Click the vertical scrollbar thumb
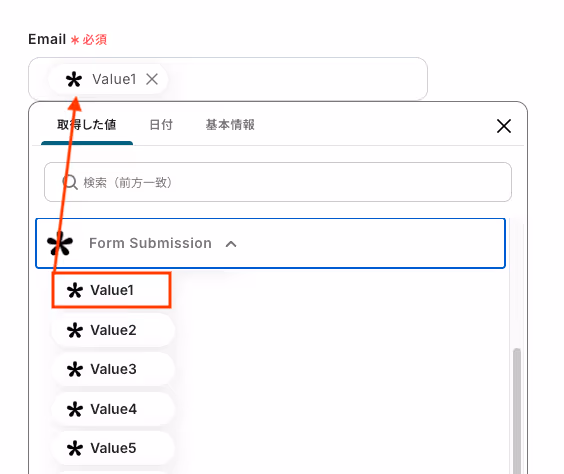 [x=517, y=411]
